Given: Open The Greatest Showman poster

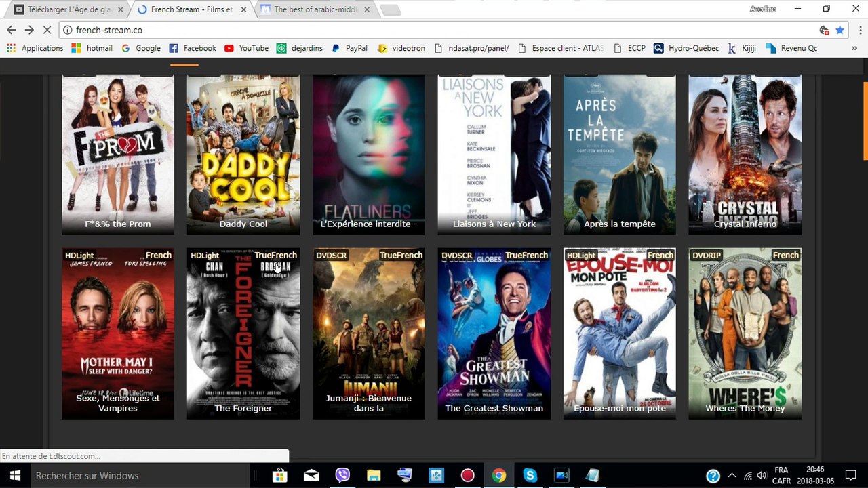Looking at the screenshot, I should (x=494, y=333).
